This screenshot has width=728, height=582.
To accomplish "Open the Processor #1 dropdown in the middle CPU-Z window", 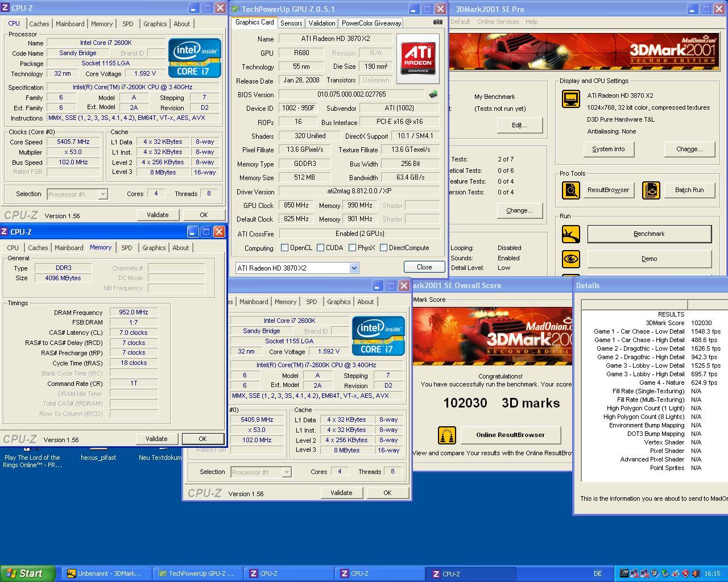I will [287, 472].
